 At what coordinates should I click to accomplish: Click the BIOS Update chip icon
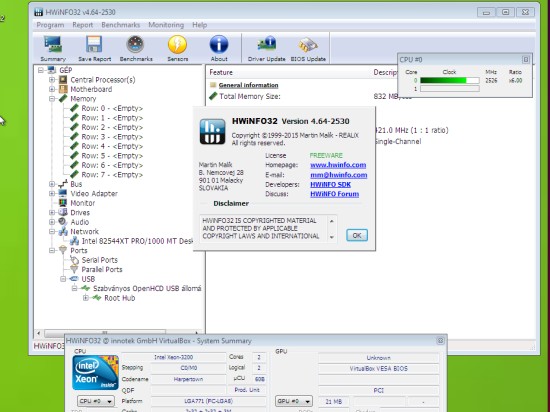point(308,48)
